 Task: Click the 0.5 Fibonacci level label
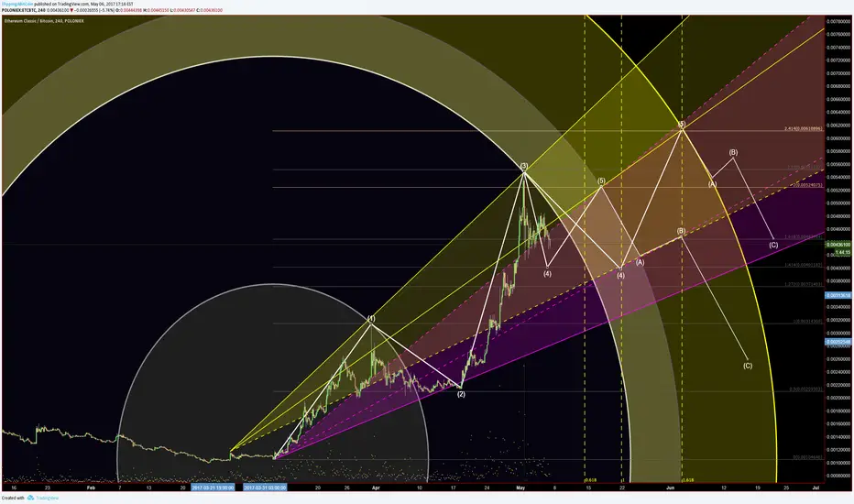pos(805,389)
